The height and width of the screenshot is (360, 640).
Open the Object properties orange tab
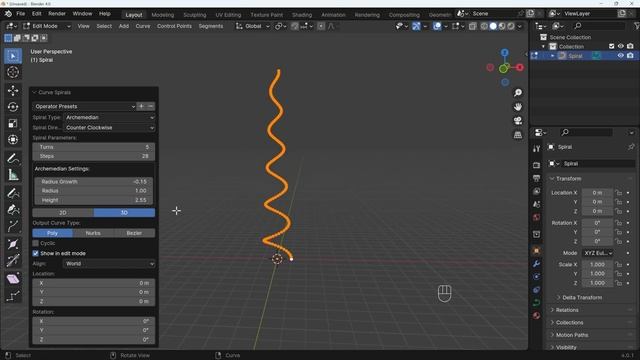tap(536, 251)
